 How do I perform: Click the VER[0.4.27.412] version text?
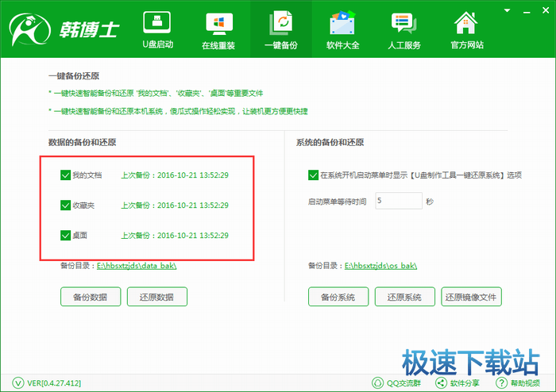coord(54,383)
